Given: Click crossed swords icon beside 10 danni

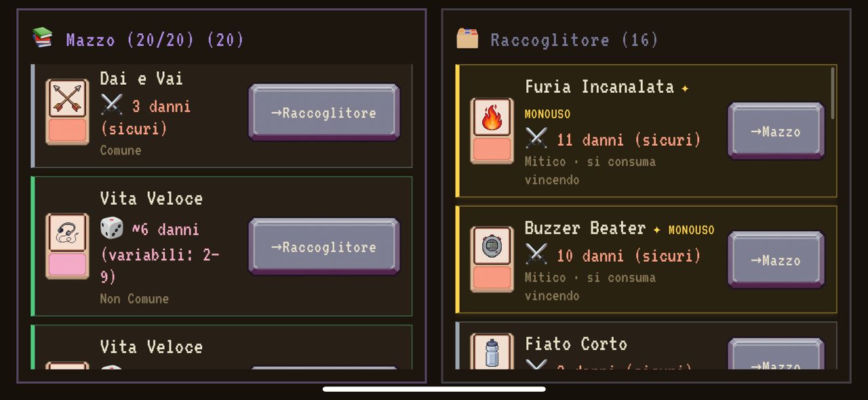Looking at the screenshot, I should point(536,255).
